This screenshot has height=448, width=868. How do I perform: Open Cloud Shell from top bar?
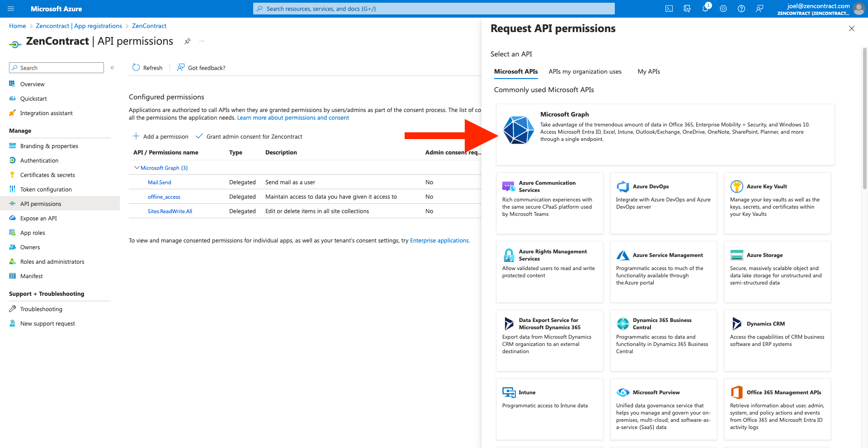669,9
